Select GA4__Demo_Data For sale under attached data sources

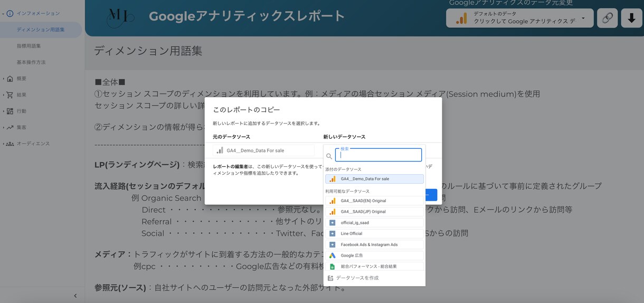(x=374, y=179)
